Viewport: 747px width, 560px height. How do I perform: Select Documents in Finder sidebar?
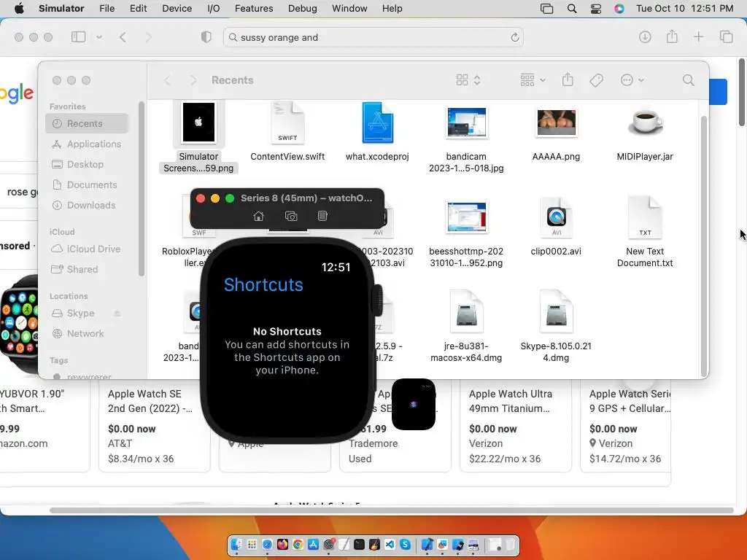pos(88,184)
